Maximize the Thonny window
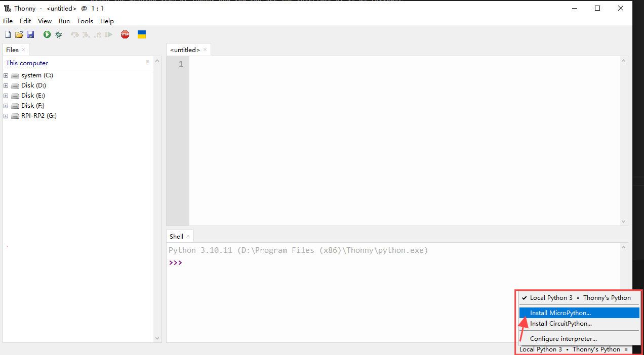This screenshot has height=355, width=644. point(597,8)
